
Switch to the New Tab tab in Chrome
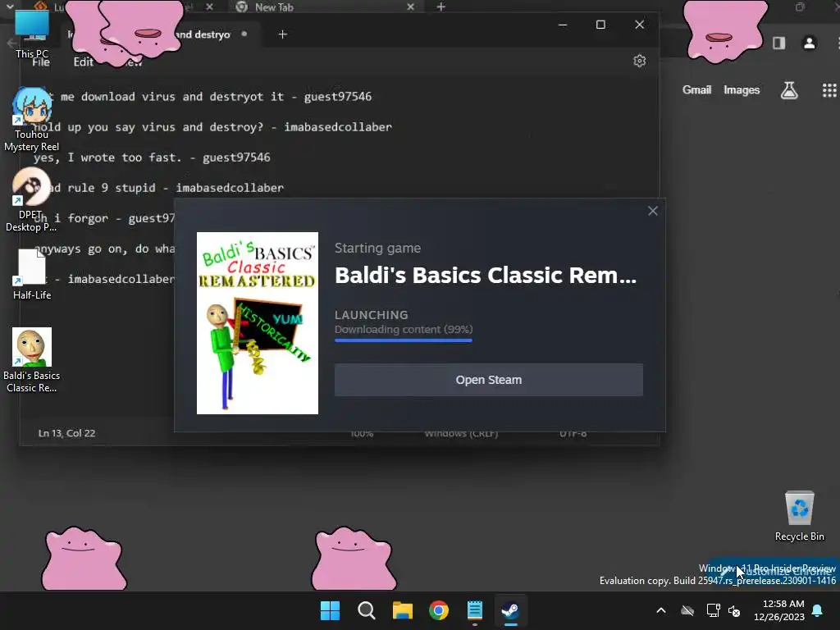pyautogui.click(x=322, y=7)
